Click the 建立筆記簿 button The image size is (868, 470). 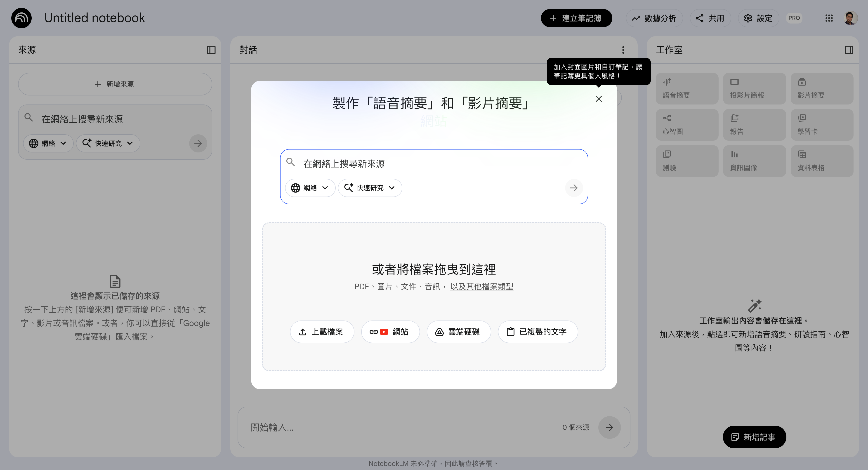tap(577, 18)
